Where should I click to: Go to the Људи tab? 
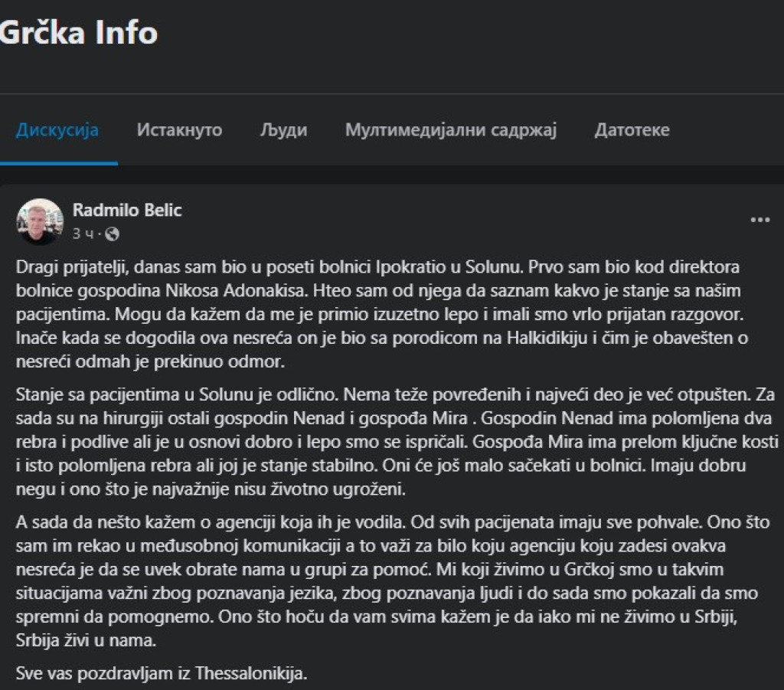point(283,130)
